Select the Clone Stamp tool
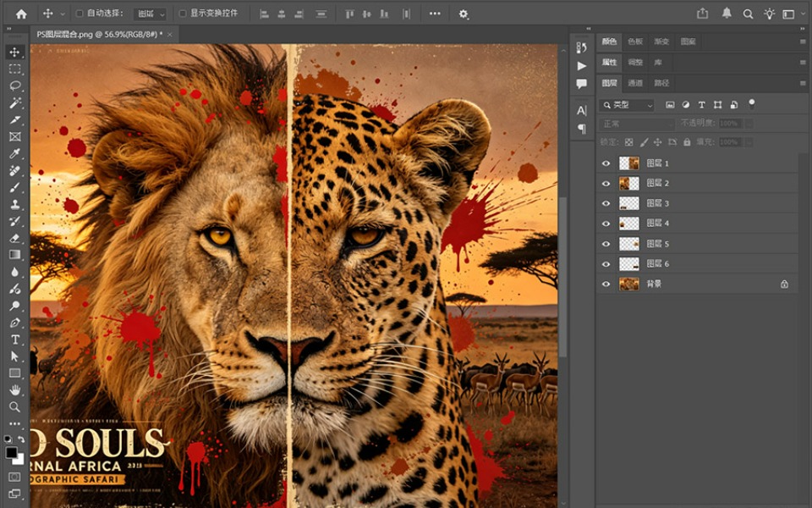Image resolution: width=812 pixels, height=508 pixels. [15, 205]
